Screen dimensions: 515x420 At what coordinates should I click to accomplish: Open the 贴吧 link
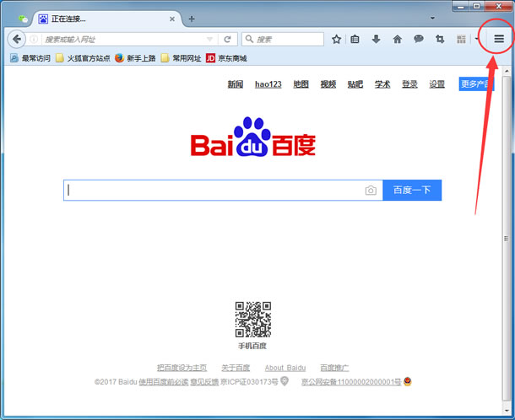[x=355, y=84]
